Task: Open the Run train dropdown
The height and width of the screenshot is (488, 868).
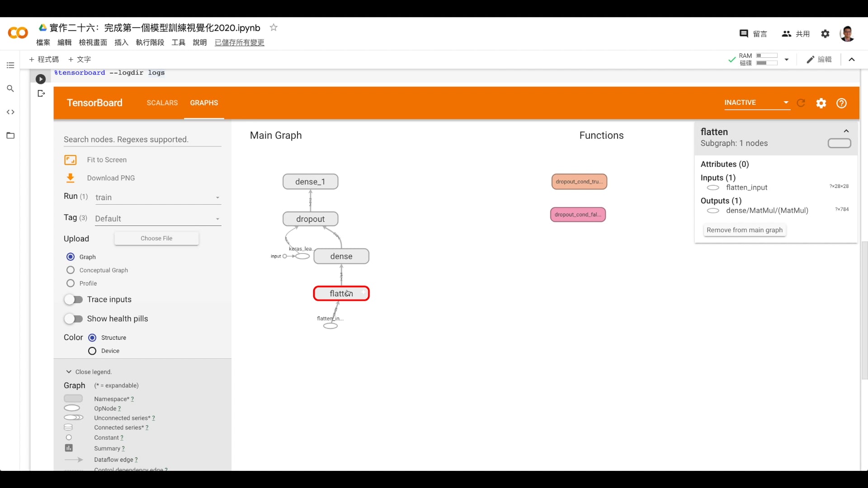Action: (x=158, y=197)
